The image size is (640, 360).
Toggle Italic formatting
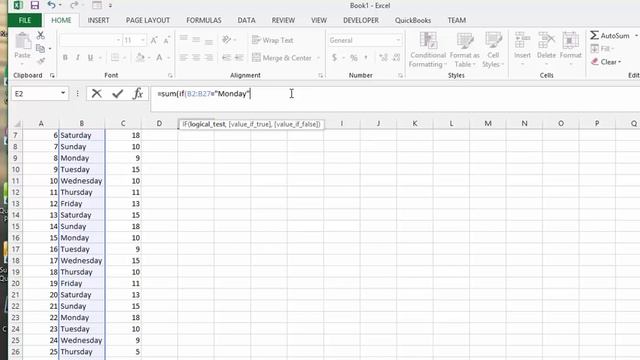pyautogui.click(x=78, y=58)
